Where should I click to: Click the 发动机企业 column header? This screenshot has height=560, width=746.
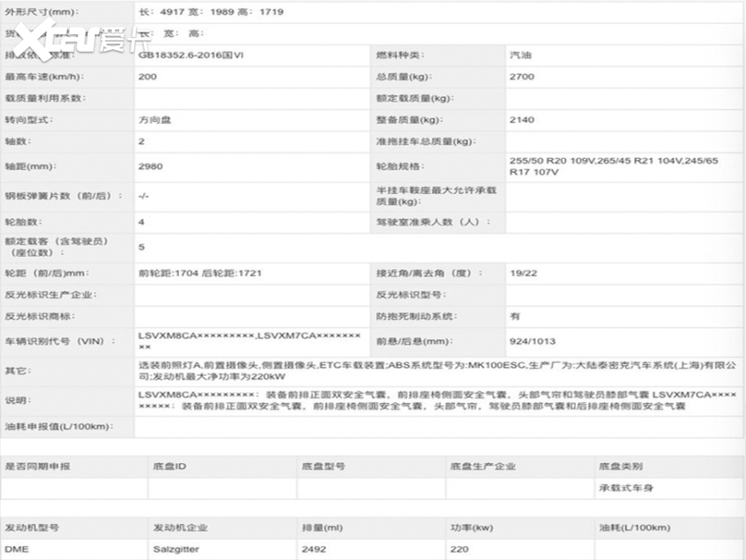(180, 527)
